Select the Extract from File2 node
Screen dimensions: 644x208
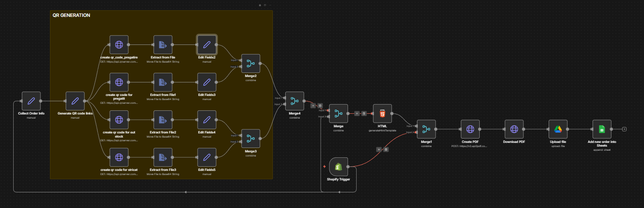tap(163, 120)
